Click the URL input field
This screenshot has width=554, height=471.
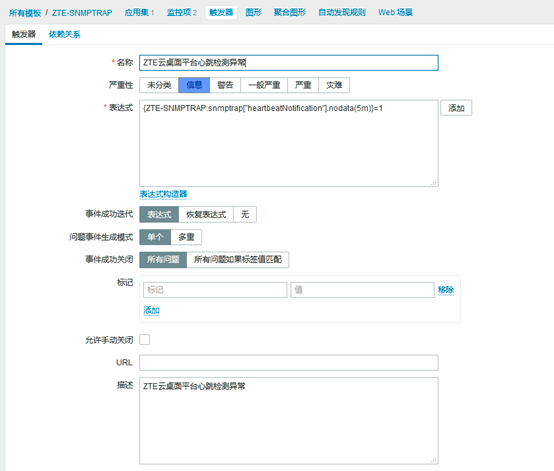tap(289, 363)
